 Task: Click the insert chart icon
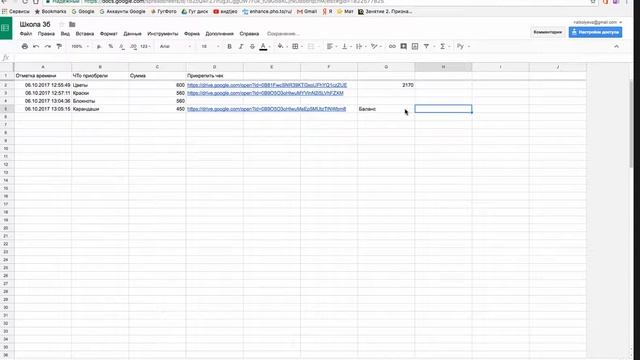coord(415,47)
